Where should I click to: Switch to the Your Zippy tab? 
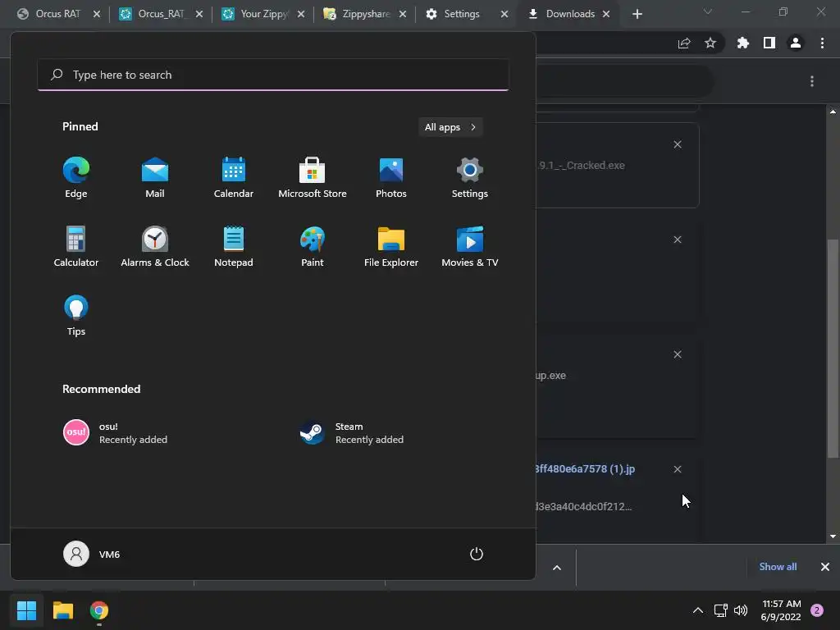[256, 14]
